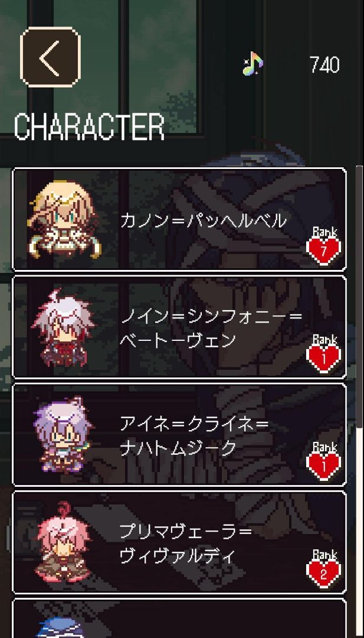Tap アイネ's Rank 1 heart icon
Viewport: 364px width, 638px height.
point(324,466)
